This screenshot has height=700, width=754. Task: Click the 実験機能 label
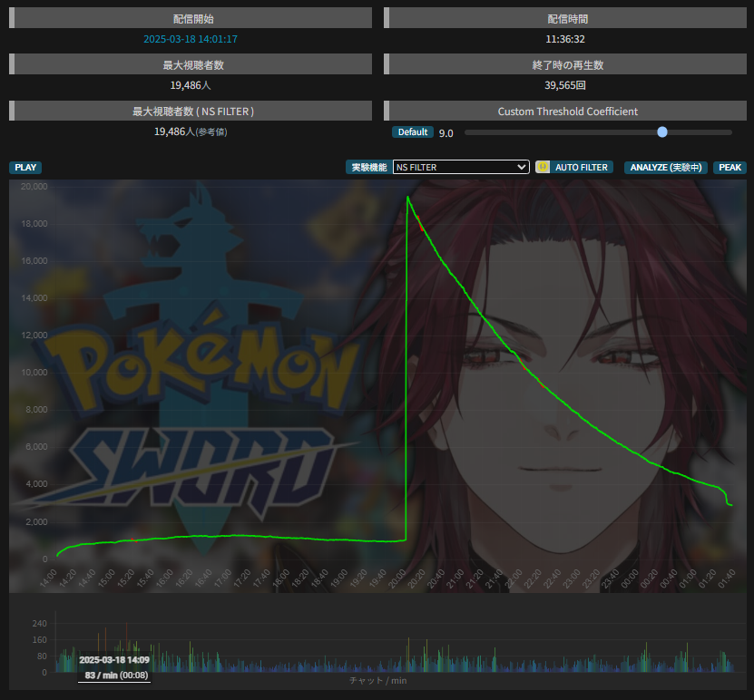point(368,168)
